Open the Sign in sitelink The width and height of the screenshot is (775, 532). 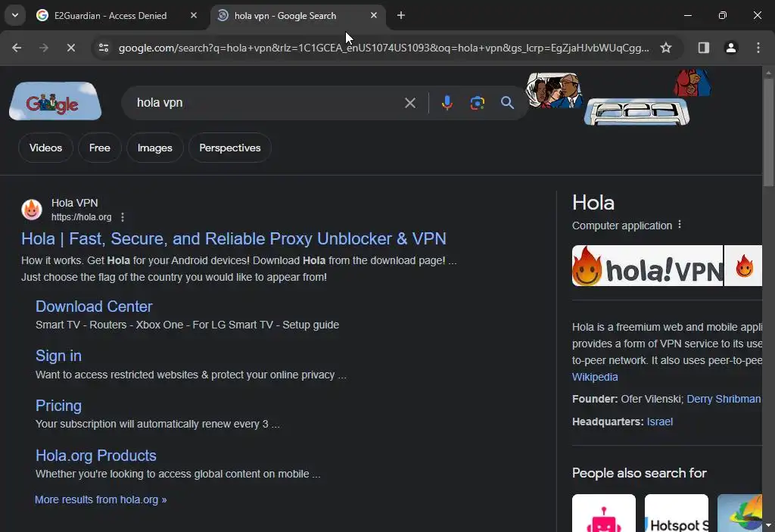tap(58, 356)
